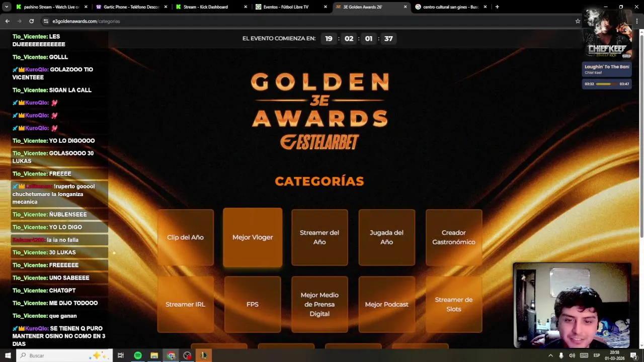Switch to pashino Stream browser tab
The width and height of the screenshot is (644, 362).
(x=51, y=7)
